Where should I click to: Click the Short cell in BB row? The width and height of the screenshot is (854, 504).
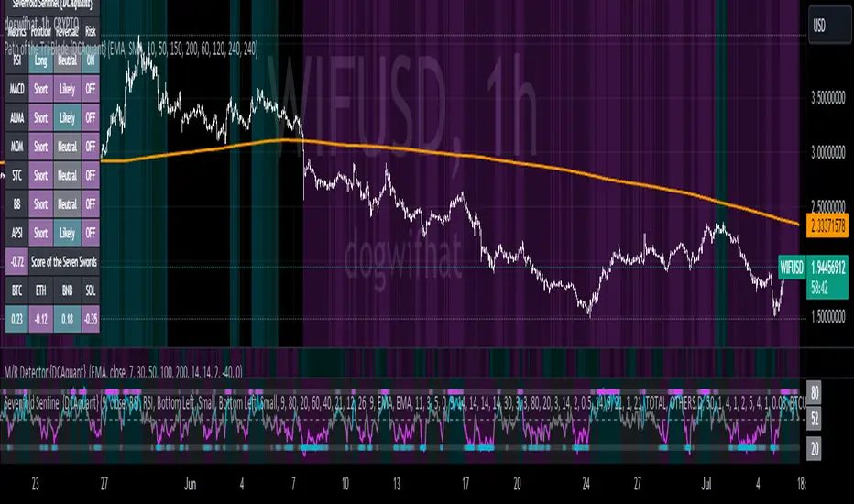[x=41, y=204]
